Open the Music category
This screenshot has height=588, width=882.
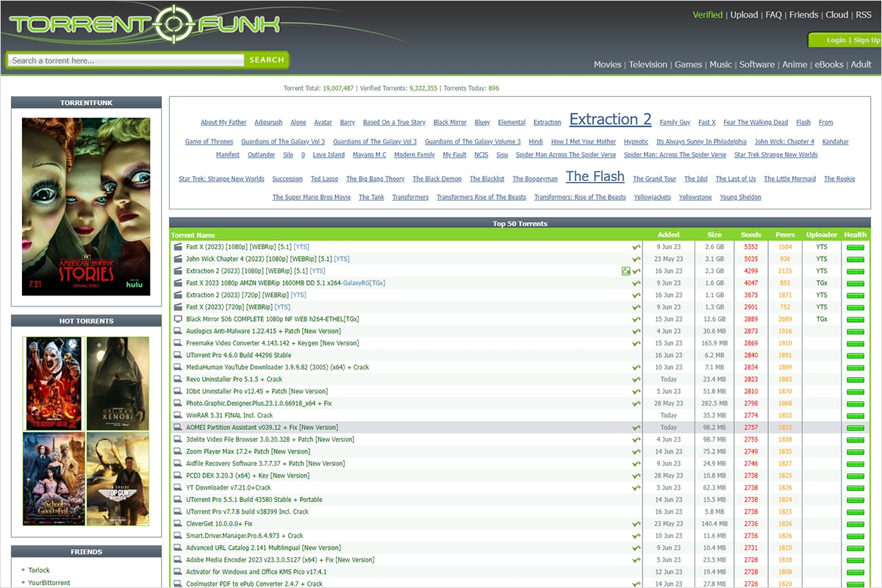720,65
